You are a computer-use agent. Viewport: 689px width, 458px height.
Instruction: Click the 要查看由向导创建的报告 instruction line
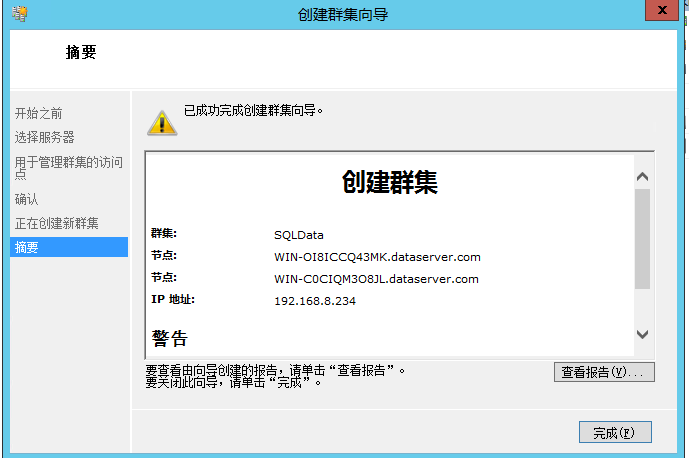click(x=276, y=370)
